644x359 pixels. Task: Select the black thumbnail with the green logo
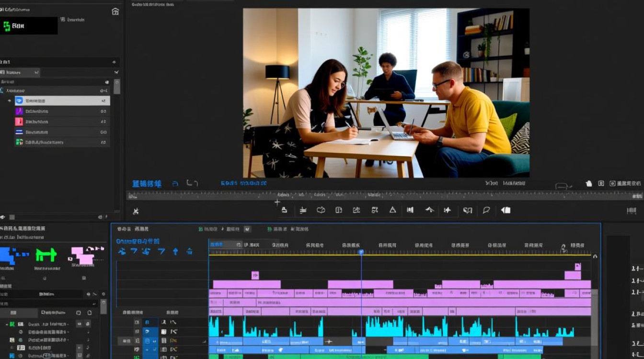click(29, 26)
